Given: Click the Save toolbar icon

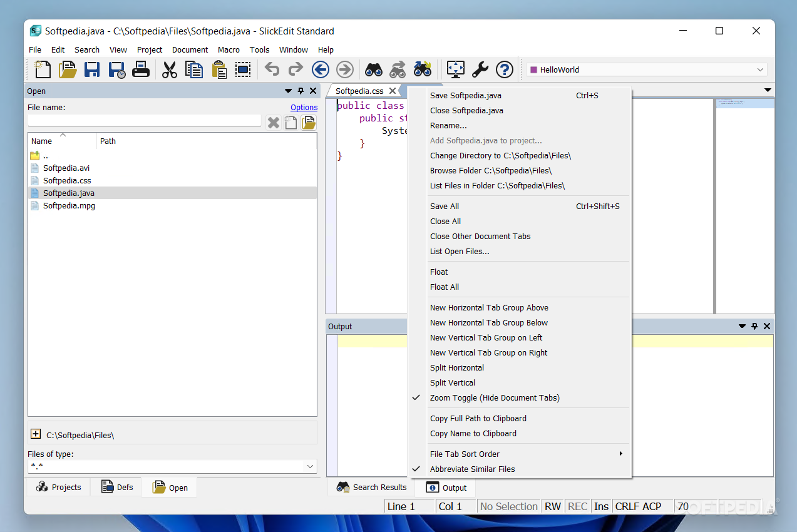Looking at the screenshot, I should (x=92, y=69).
